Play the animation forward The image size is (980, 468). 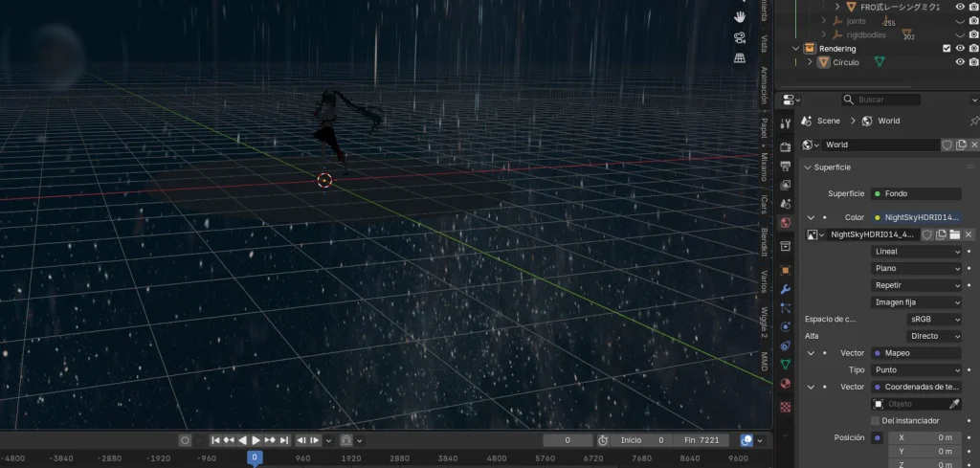(256, 440)
